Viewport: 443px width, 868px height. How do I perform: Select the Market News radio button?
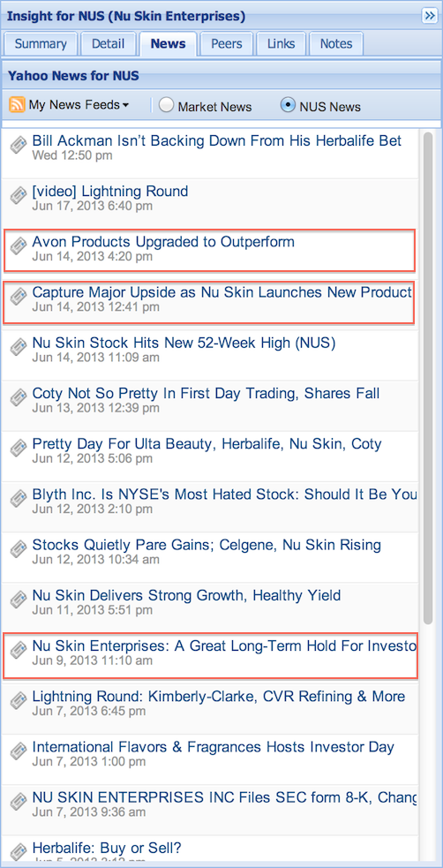pos(167,105)
